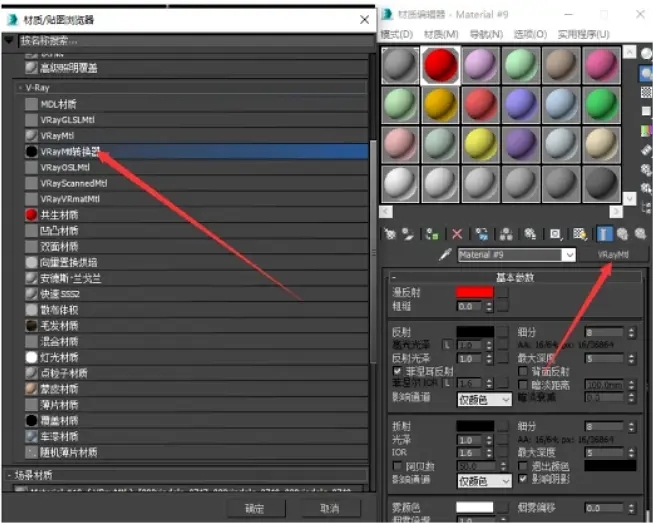This screenshot has height=523, width=653.
Task: Open reflection 影响通道 dropdown (仅颜色)
Action: [484, 400]
